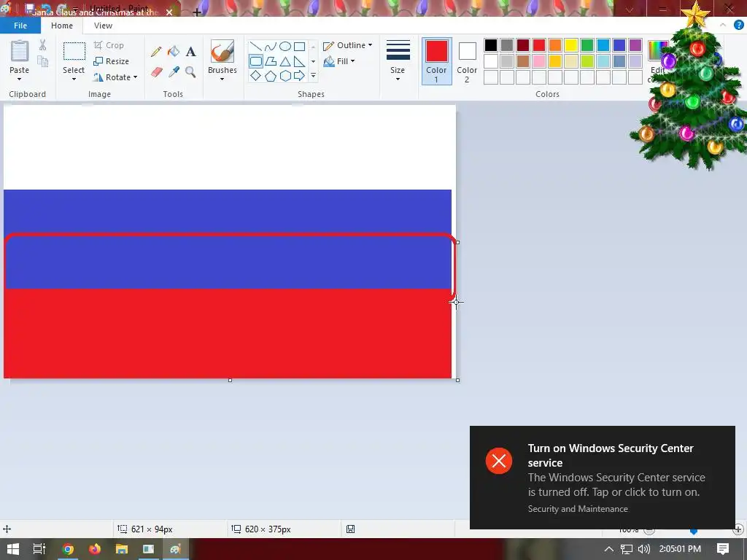
Task: Open the line Size dropdown
Action: (x=398, y=61)
